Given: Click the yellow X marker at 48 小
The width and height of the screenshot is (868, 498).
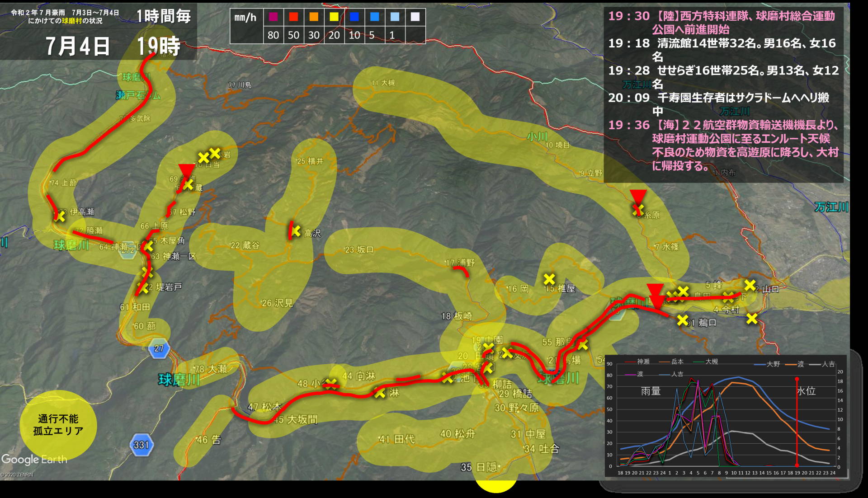Looking at the screenshot, I should point(331,384).
